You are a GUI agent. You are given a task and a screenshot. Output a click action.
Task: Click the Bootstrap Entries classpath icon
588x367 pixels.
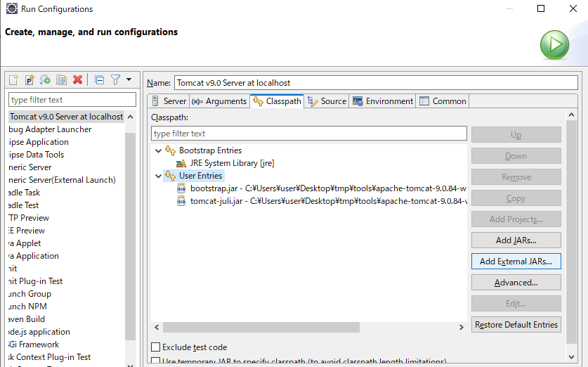(170, 150)
